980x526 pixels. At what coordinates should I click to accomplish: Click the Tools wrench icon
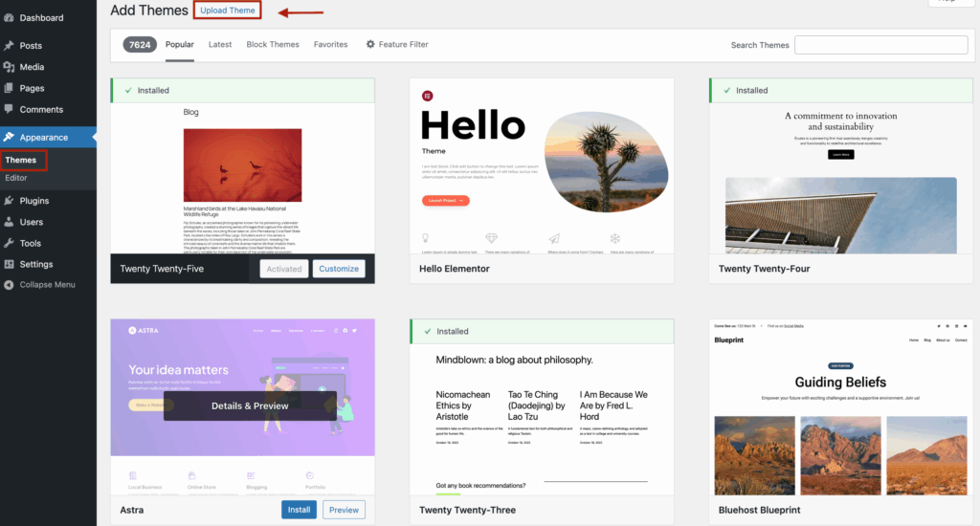[x=9, y=243]
